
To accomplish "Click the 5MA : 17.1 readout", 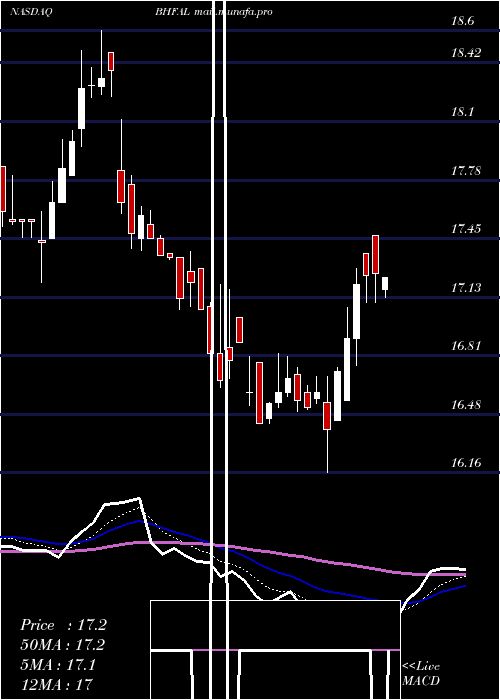I will pos(58,665).
